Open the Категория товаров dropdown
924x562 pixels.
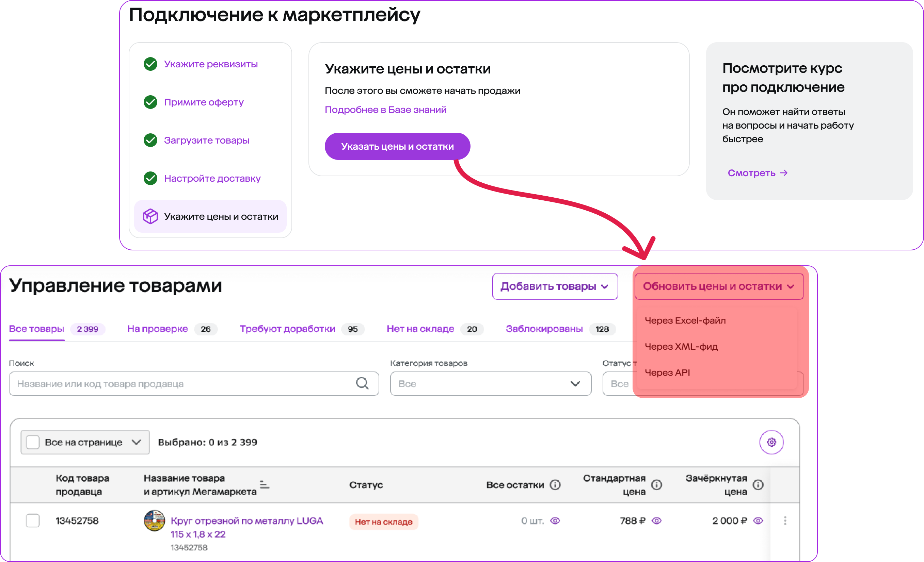pyautogui.click(x=490, y=384)
